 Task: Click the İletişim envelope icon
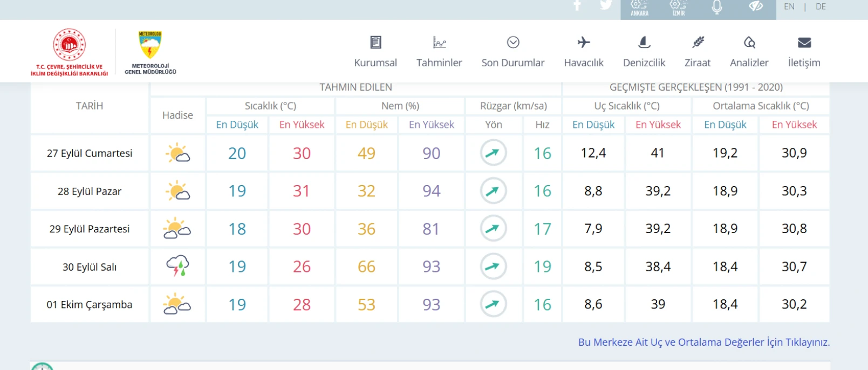[x=804, y=43]
